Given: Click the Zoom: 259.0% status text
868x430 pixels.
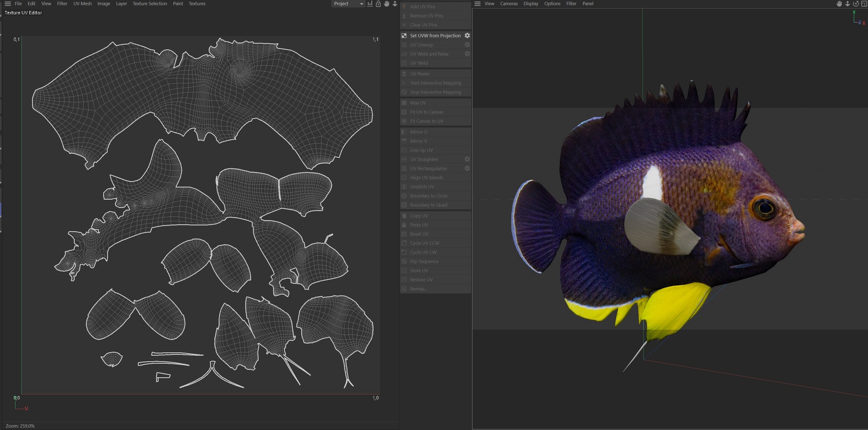Looking at the screenshot, I should coord(20,426).
